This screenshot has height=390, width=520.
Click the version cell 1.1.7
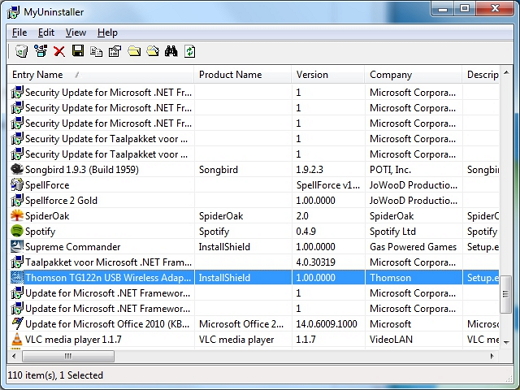coord(306,339)
